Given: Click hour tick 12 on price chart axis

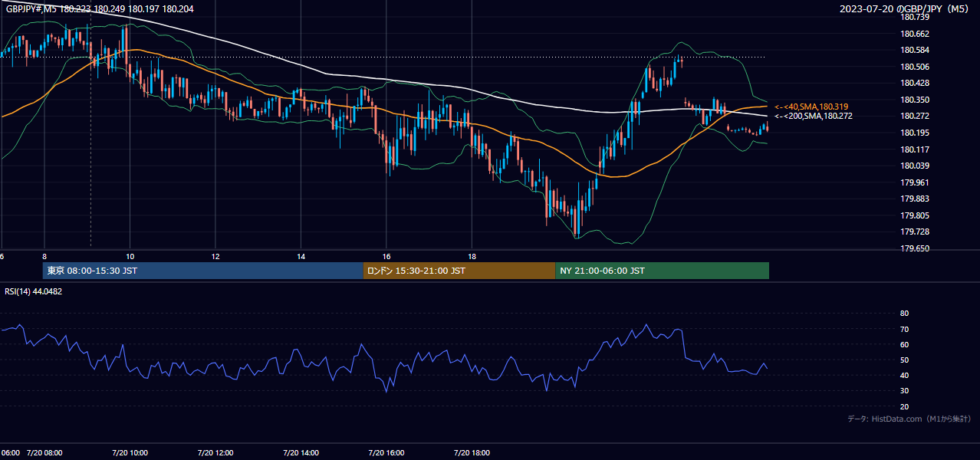Looking at the screenshot, I should click(215, 256).
